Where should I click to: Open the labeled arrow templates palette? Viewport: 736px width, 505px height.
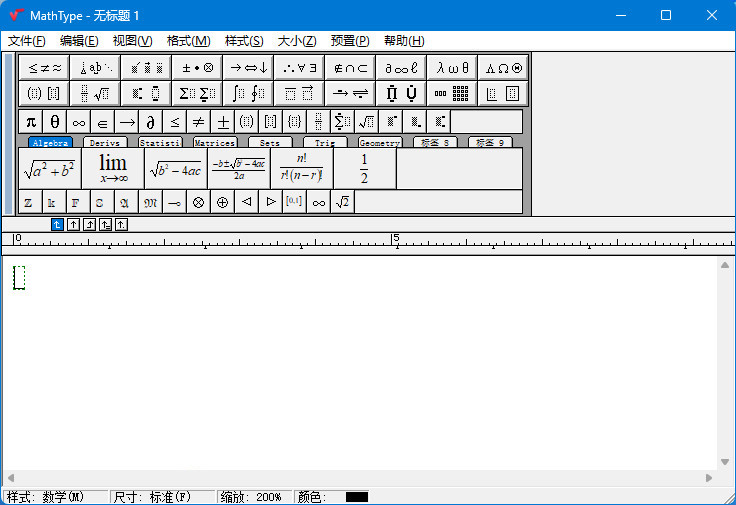click(x=350, y=93)
